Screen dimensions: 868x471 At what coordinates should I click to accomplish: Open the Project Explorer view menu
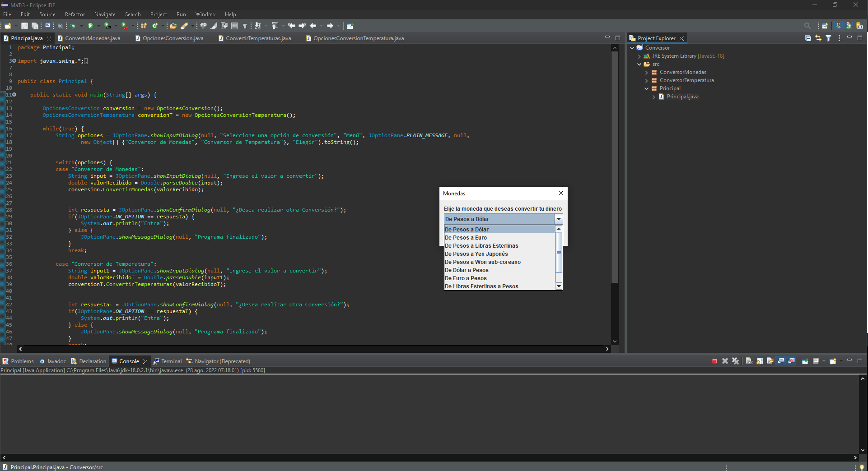tap(839, 38)
